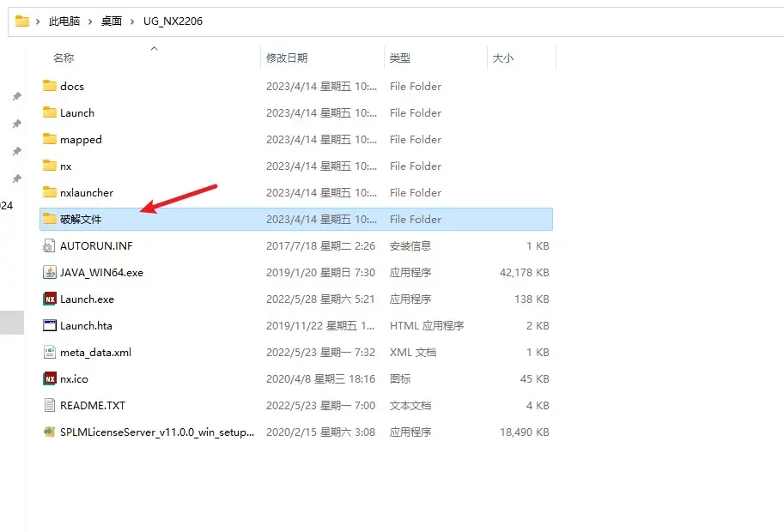Click the 文本文档 type cell
Viewport: 784px width, 532px height.
pyautogui.click(x=410, y=406)
